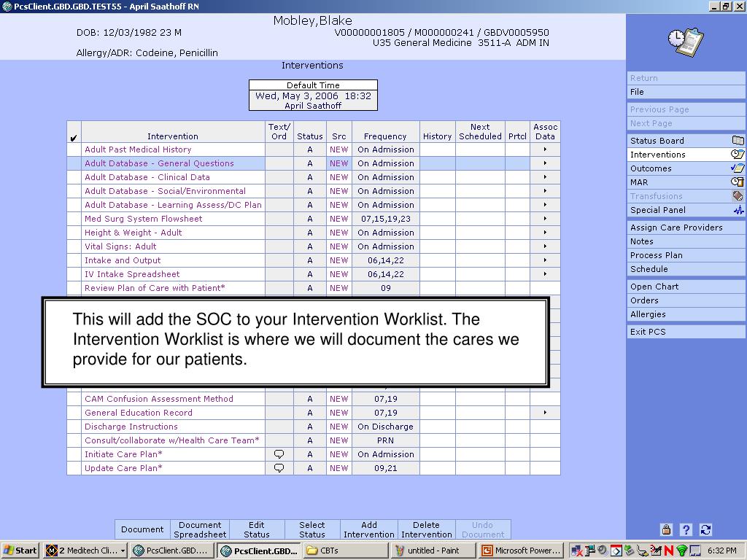Expand Assoc Data arrow for Med Surg System Flowsheet
This screenshot has width=747, height=560.
[545, 219]
